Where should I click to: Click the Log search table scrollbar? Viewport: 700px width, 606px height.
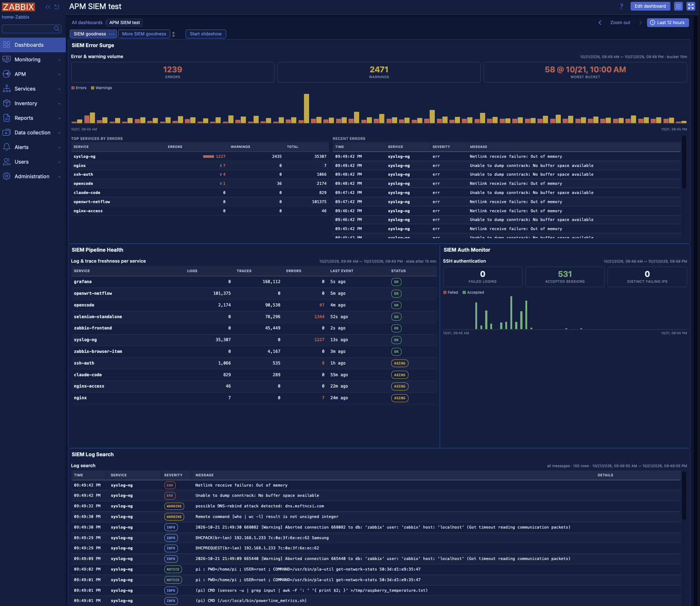tap(684, 496)
